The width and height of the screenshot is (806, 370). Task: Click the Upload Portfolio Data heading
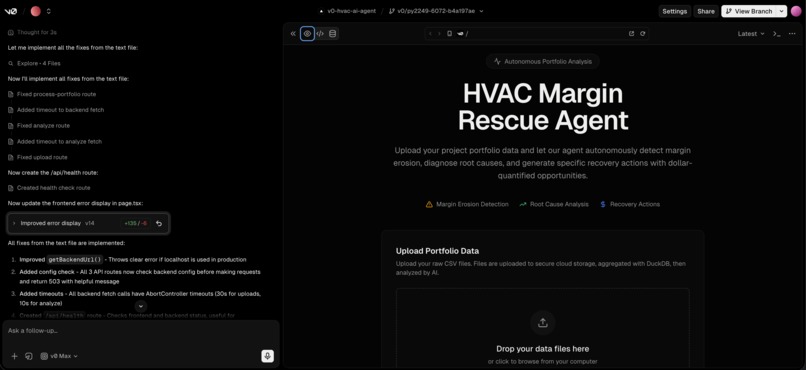pos(437,251)
